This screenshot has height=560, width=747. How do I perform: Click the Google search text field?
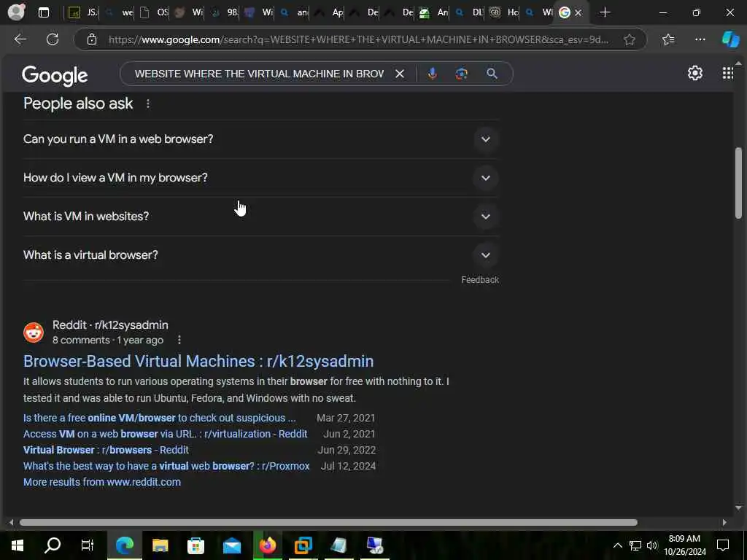[x=259, y=74]
